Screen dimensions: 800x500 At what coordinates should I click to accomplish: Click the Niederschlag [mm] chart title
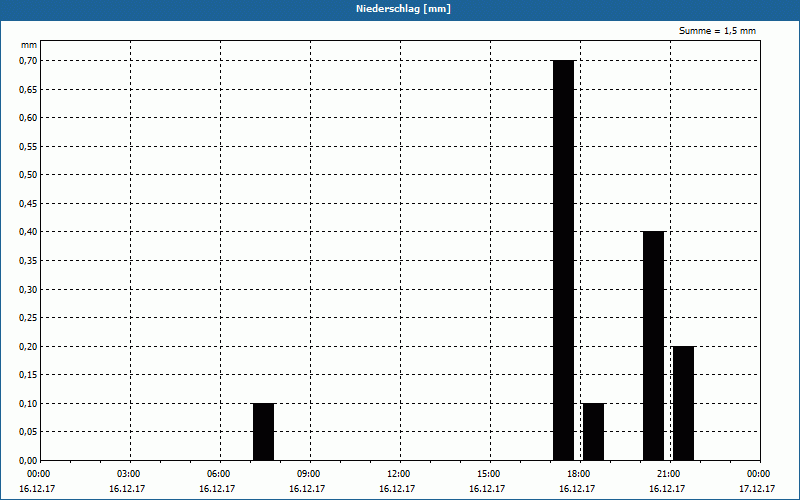click(x=403, y=9)
